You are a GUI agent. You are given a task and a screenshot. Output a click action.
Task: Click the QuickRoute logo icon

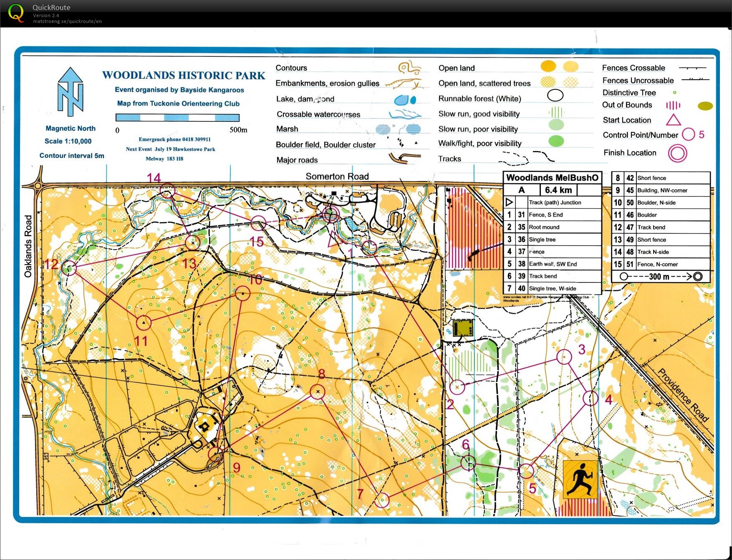16,13
